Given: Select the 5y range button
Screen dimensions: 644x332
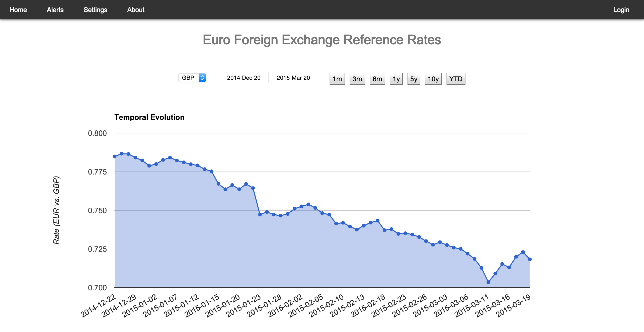Looking at the screenshot, I should click(x=413, y=78).
